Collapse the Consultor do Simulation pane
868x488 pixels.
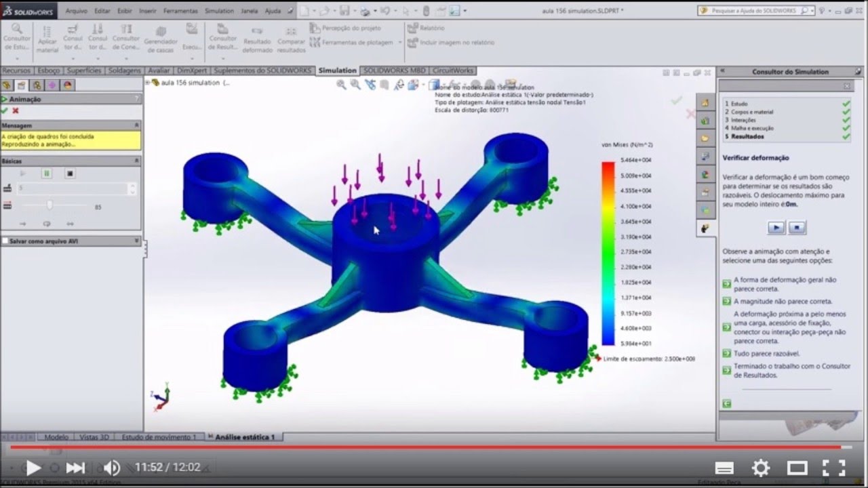[x=722, y=71]
